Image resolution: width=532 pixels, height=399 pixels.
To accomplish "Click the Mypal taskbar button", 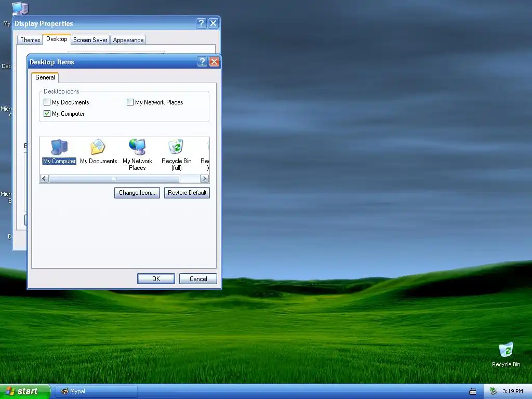I will (96, 392).
